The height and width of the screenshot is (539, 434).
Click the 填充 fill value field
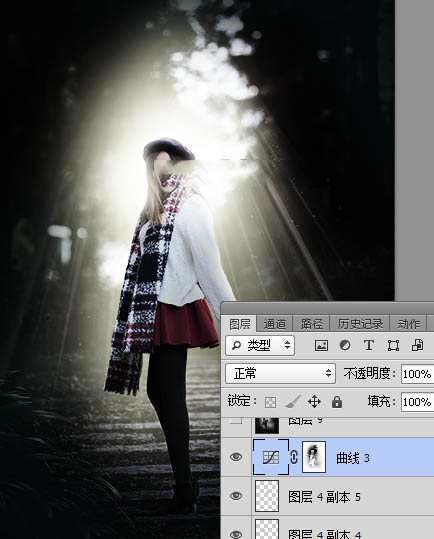418,402
